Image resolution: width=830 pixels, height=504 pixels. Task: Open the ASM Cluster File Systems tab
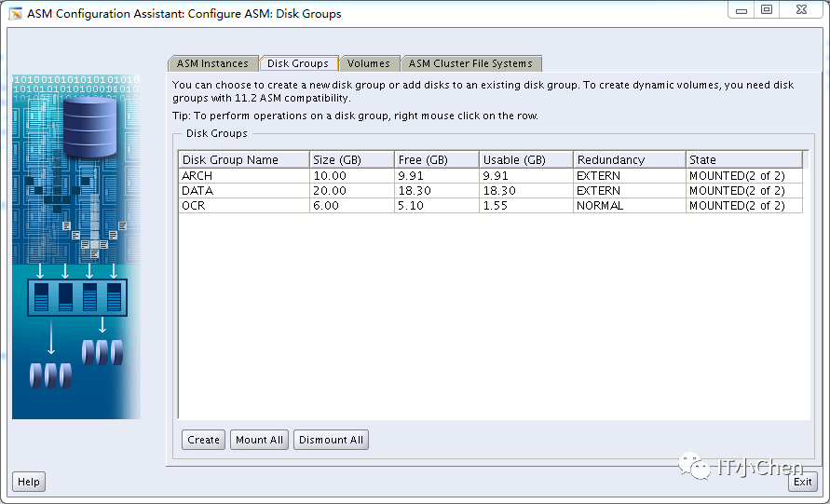coord(470,63)
